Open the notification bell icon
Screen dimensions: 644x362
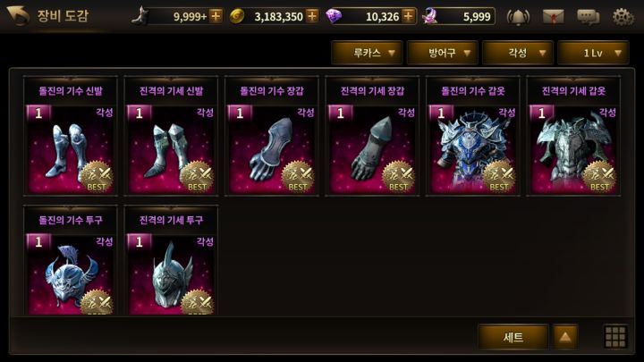518,17
